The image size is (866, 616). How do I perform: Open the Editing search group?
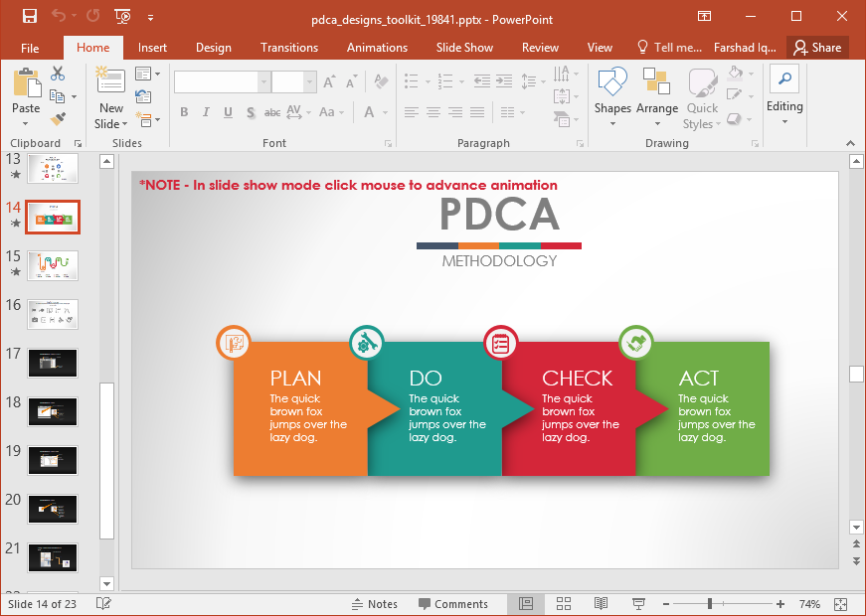point(784,95)
